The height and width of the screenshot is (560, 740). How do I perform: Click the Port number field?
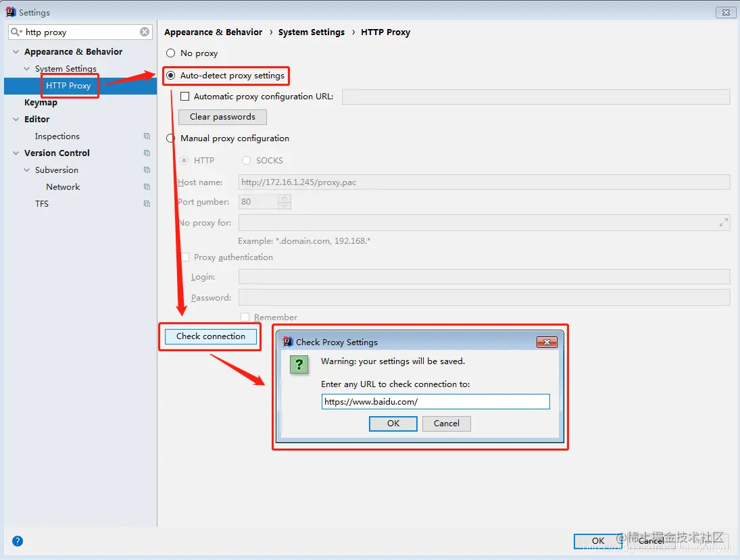point(259,202)
